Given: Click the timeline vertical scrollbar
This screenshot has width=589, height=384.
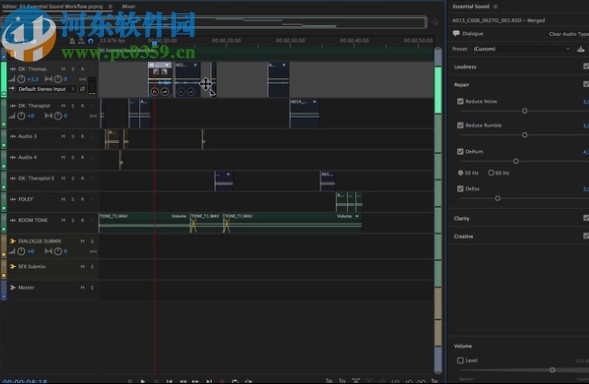Looking at the screenshot, I should (438, 210).
